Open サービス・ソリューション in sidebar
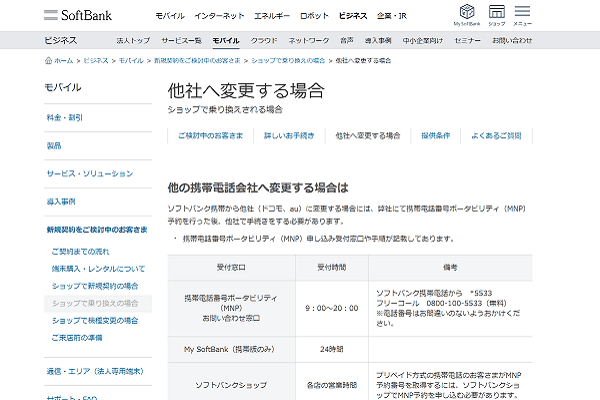Viewport: 600px width, 400px height. (90, 173)
